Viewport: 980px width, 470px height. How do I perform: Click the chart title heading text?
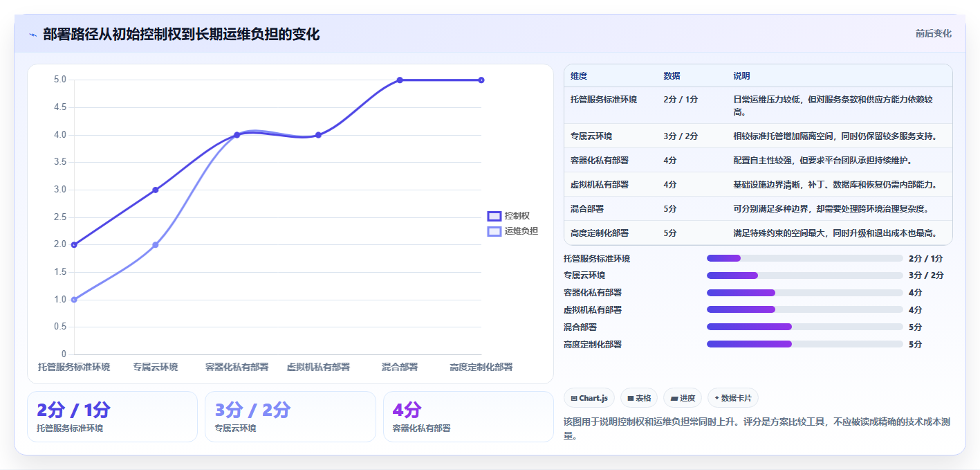(x=181, y=35)
